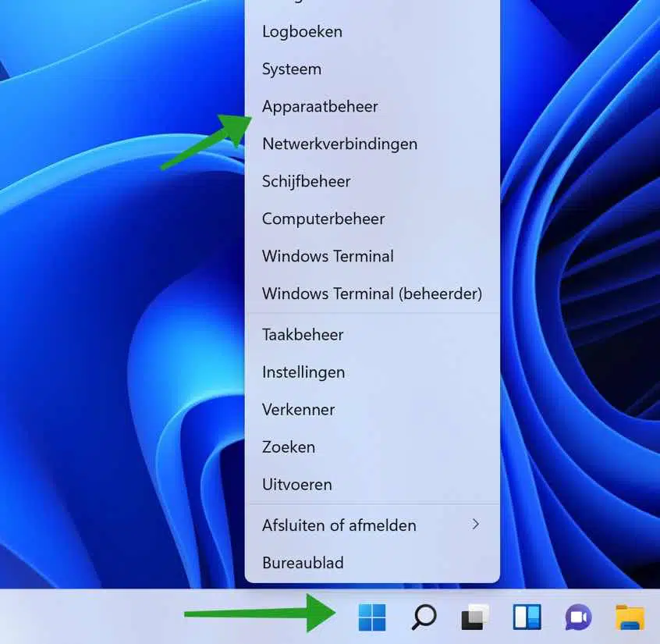Choose Systeem in the menu
The height and width of the screenshot is (644, 660).
pyautogui.click(x=372, y=69)
